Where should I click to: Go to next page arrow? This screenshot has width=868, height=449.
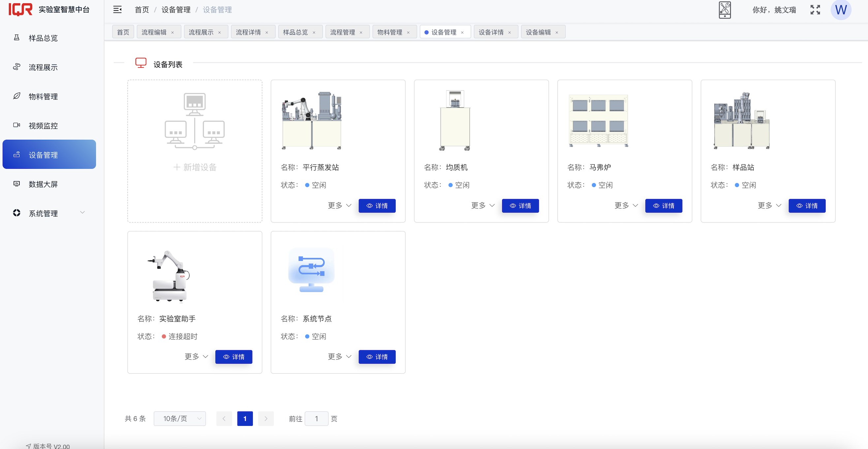coord(266,418)
